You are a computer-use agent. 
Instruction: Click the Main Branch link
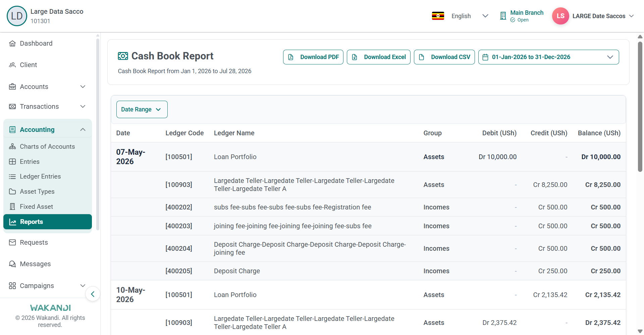point(527,13)
